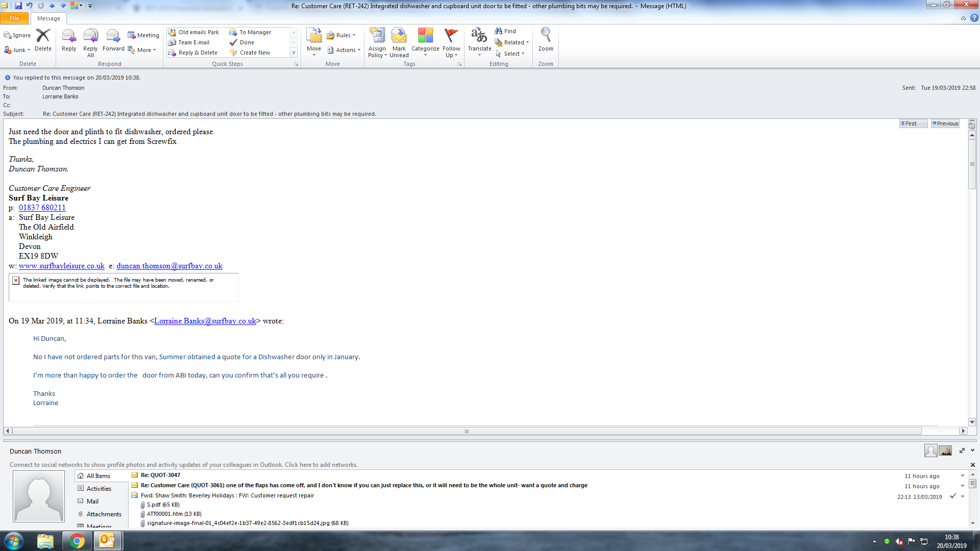Click the Assign Policy icon
This screenshot has height=551, width=980.
pos(377,37)
